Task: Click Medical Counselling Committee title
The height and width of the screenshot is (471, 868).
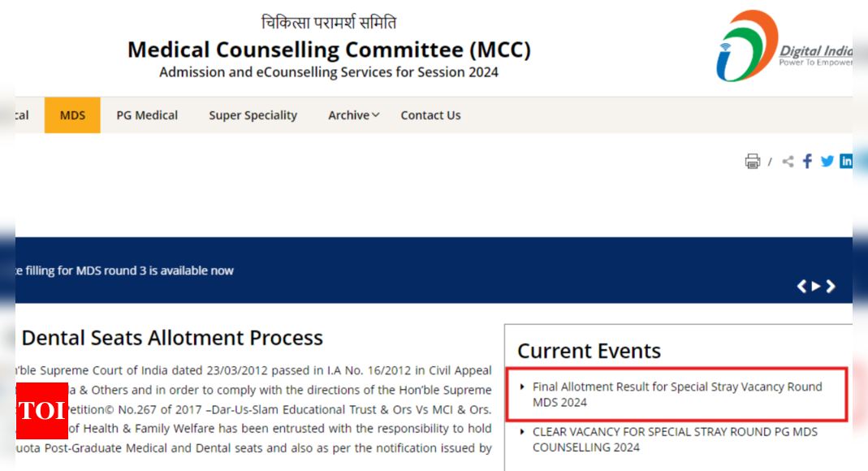Action: click(329, 50)
